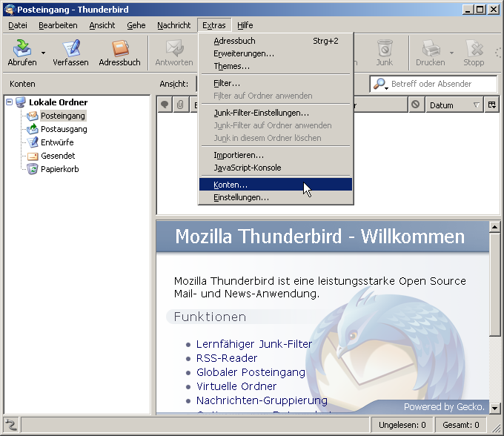The width and height of the screenshot is (504, 436).
Task: Open the RSS-Reader link
Action: [x=227, y=358]
